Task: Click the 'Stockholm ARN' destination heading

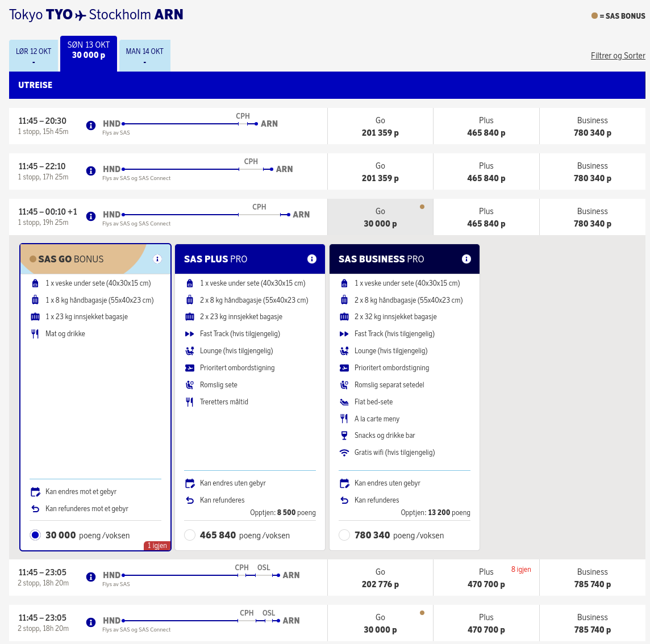Action: click(x=136, y=15)
